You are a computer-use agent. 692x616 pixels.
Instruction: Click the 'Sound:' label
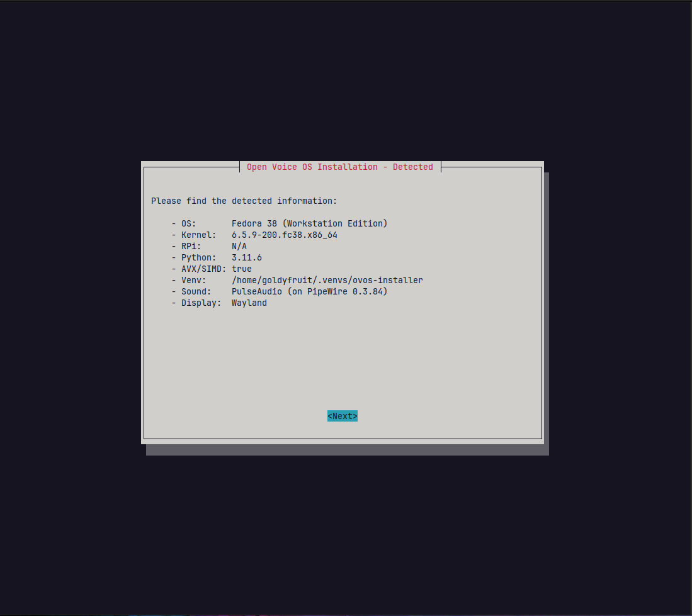click(x=196, y=291)
